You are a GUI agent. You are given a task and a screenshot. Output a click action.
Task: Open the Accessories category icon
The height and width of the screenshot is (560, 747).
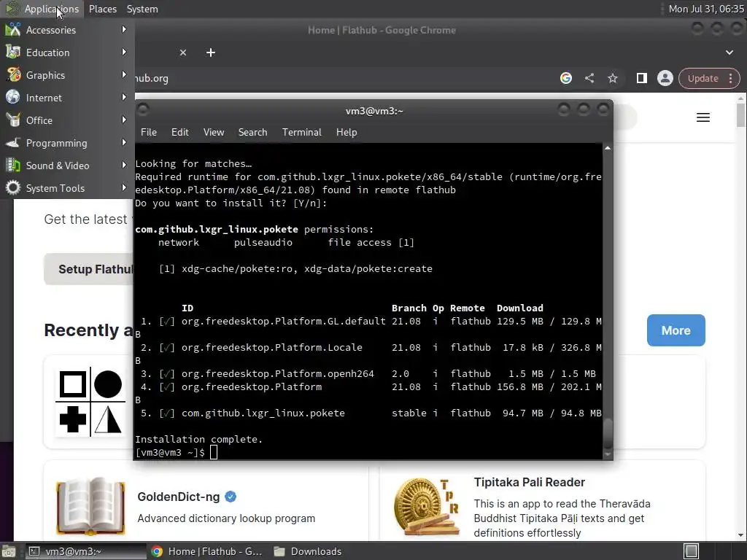click(x=13, y=29)
